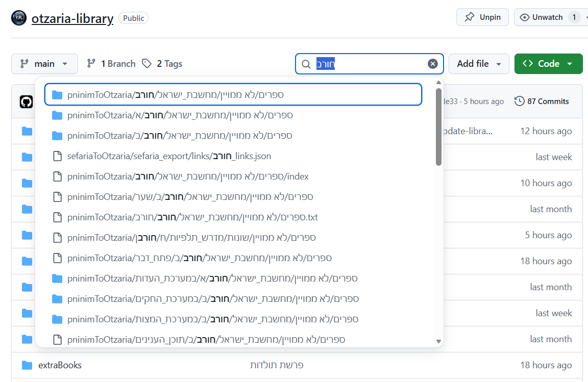
Task: Click the search results scrollbar down arrow
Action: [438, 341]
